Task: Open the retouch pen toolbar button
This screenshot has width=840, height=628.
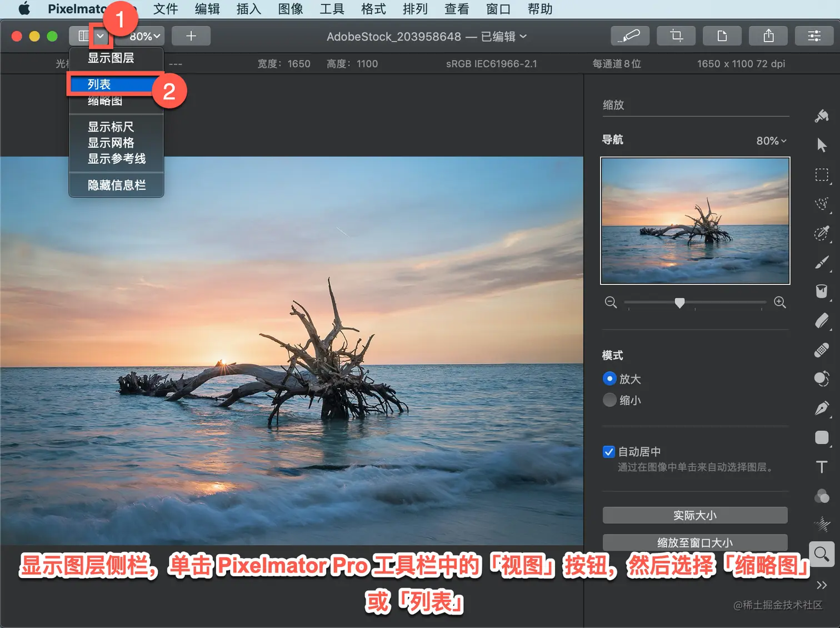Action: (x=630, y=36)
